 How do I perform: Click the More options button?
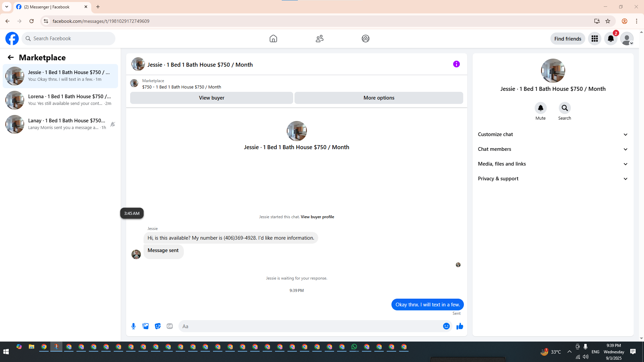[379, 98]
